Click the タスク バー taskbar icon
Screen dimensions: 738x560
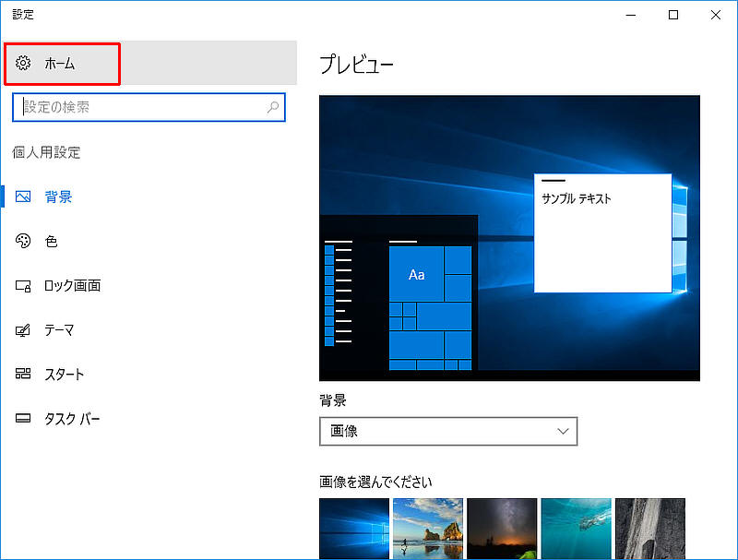[23, 418]
